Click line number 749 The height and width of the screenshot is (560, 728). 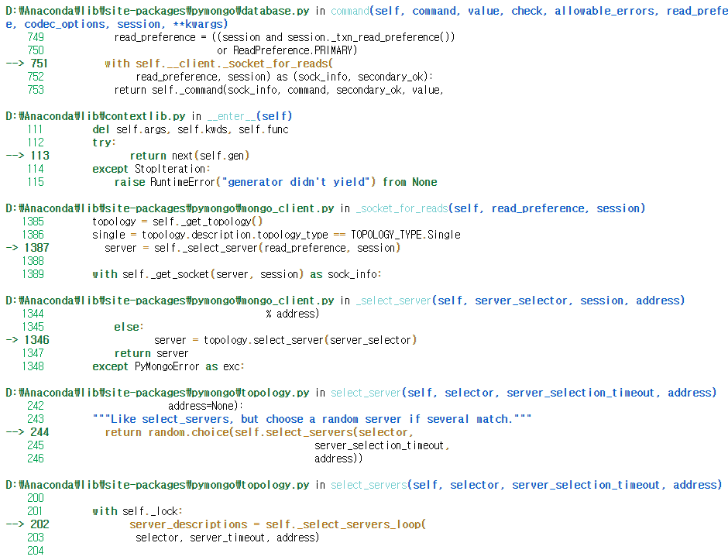point(36,37)
